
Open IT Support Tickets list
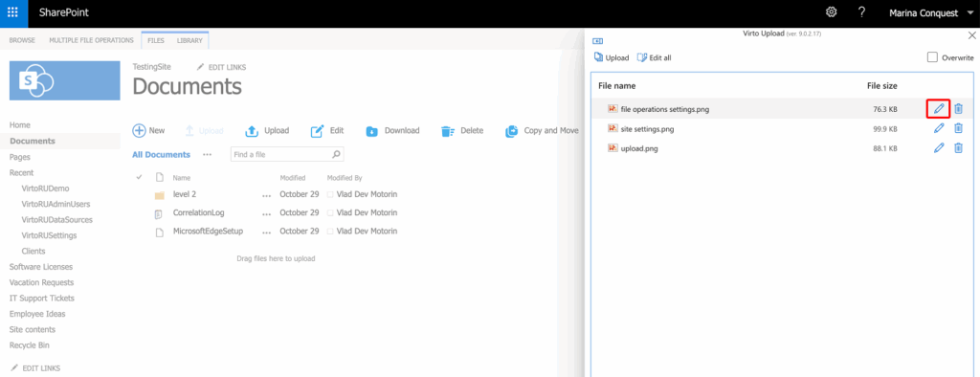(42, 299)
